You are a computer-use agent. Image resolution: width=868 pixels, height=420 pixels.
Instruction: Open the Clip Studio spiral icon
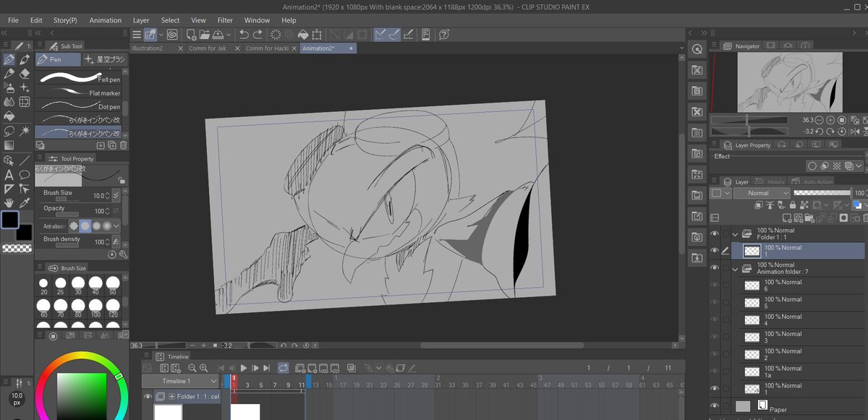click(172, 34)
